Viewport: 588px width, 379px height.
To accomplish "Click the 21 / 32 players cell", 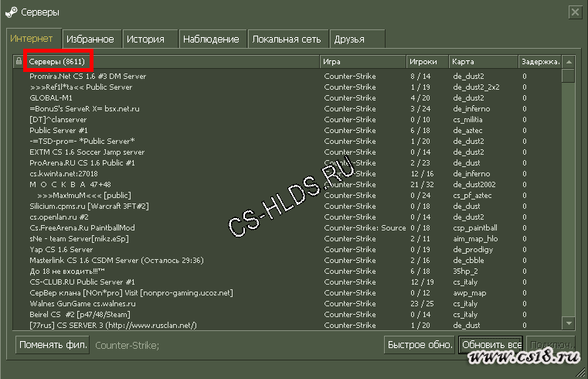I will [422, 185].
